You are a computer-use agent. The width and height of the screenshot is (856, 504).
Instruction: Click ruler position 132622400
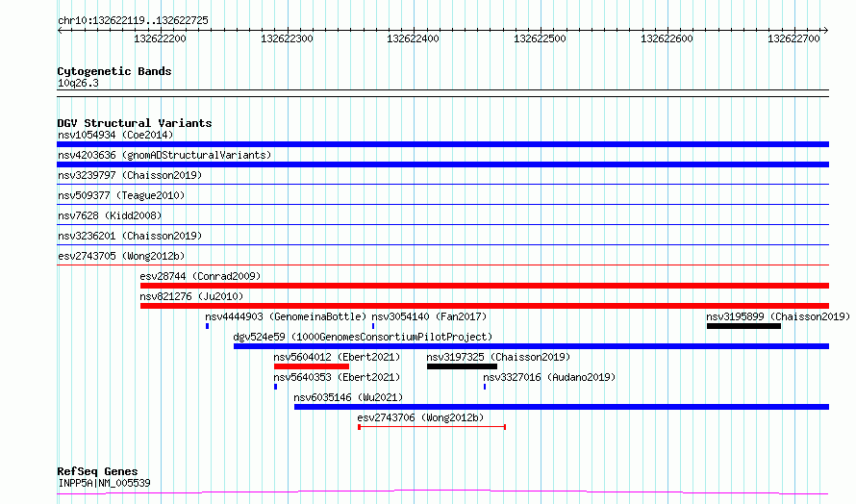414,38
